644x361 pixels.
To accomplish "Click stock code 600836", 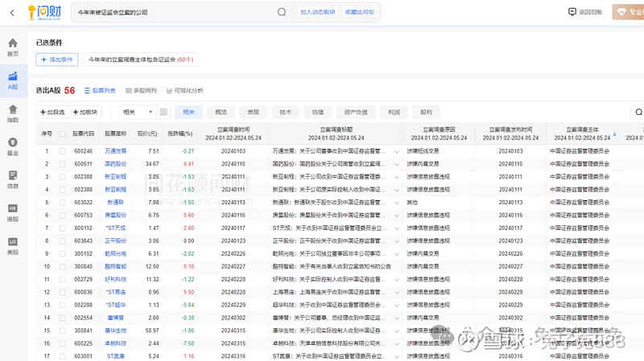I will coord(84,292).
